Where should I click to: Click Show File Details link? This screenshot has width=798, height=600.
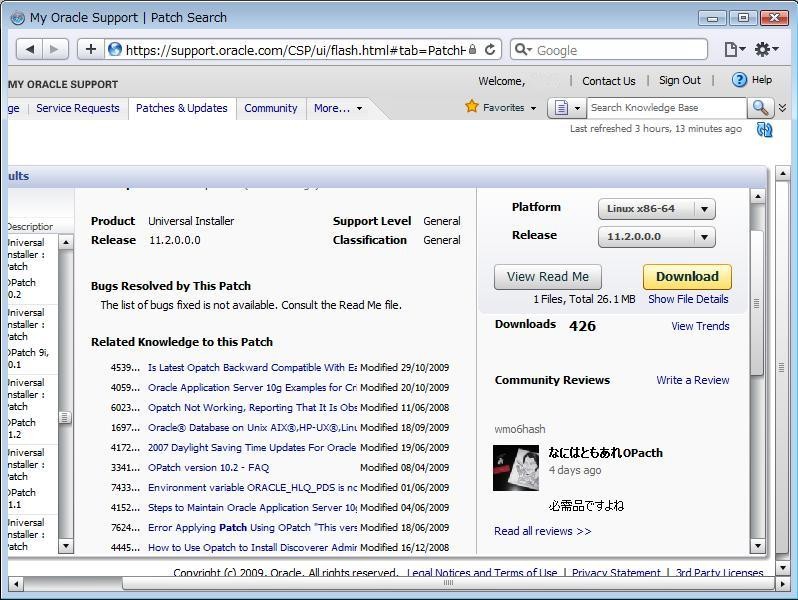[x=688, y=299]
